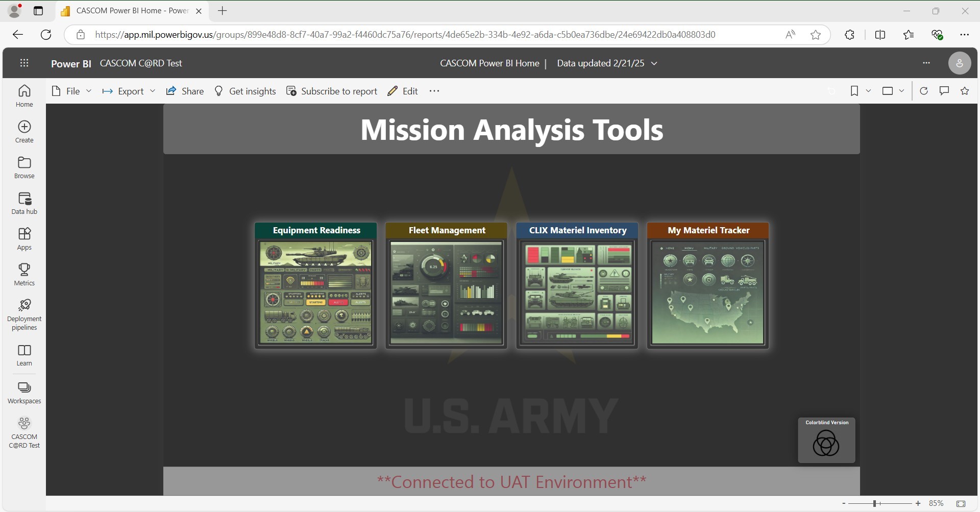Click the Edit button

[403, 91]
